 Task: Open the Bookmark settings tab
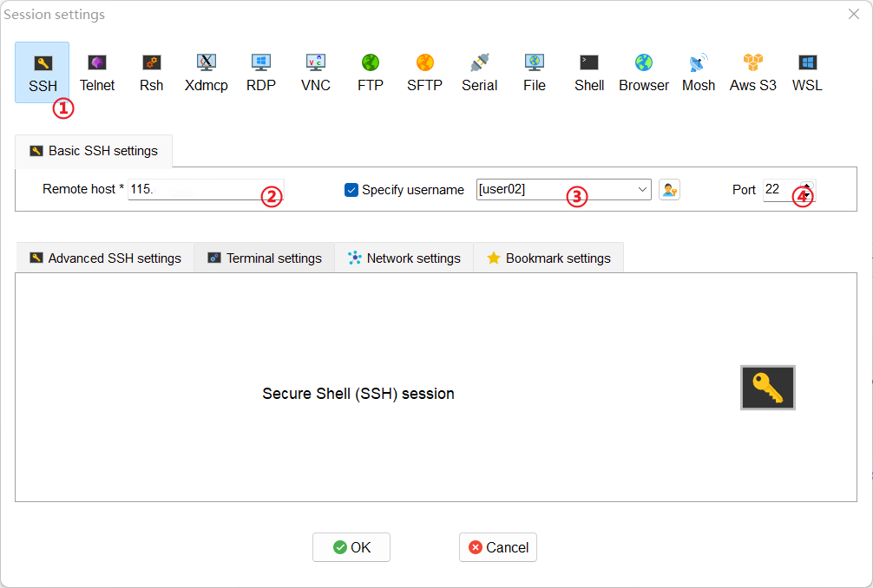tap(548, 258)
